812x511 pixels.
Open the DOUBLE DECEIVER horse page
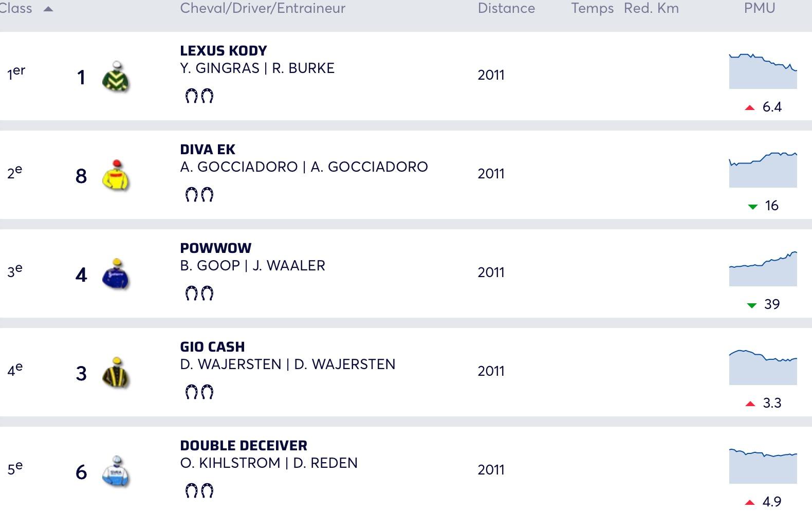(243, 446)
